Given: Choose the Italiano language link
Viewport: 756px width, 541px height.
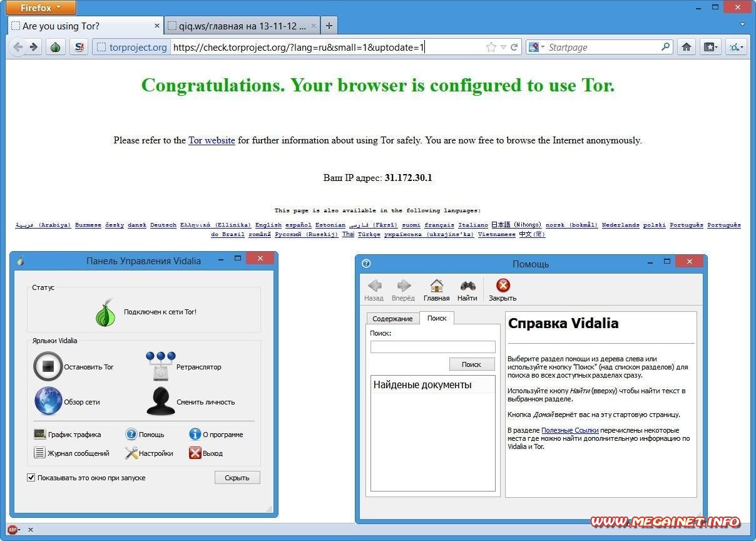Looking at the screenshot, I should pos(473,225).
